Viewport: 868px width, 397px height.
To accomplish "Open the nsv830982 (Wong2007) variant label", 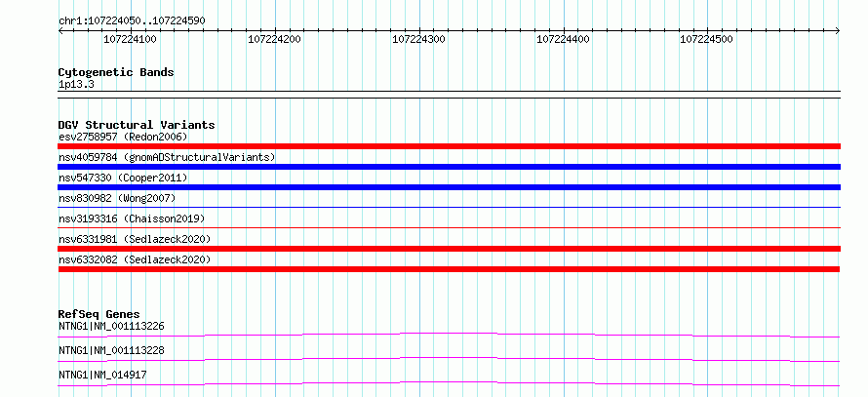I will tap(117, 198).
